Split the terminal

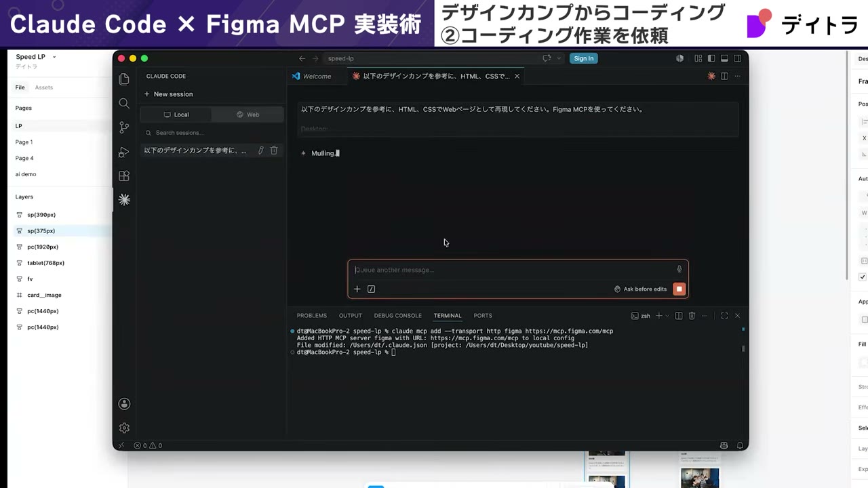679,316
